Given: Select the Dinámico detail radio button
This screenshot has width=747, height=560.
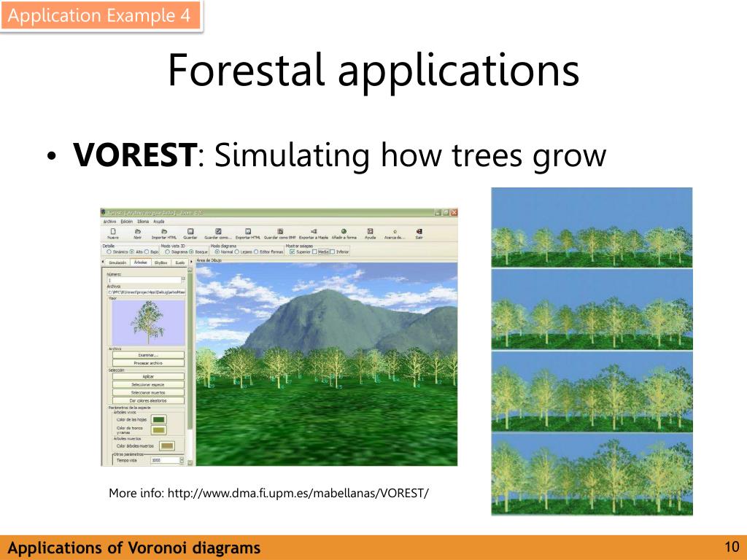Looking at the screenshot, I should coord(109,252).
